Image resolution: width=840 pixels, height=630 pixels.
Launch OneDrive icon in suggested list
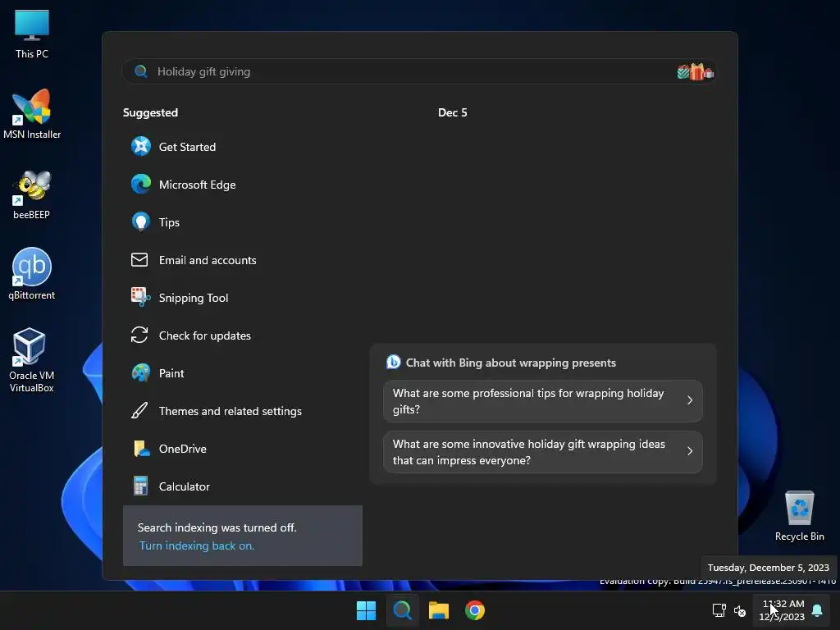141,449
